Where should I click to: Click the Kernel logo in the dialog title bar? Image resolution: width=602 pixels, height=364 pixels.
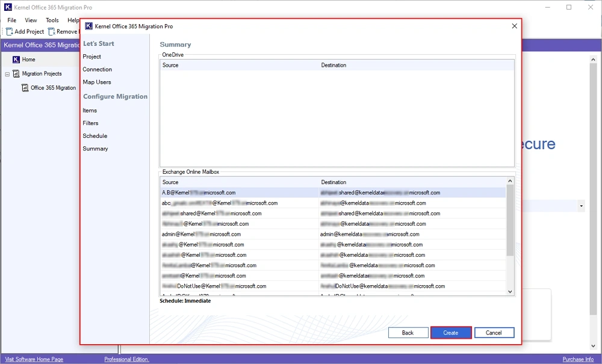click(x=88, y=26)
